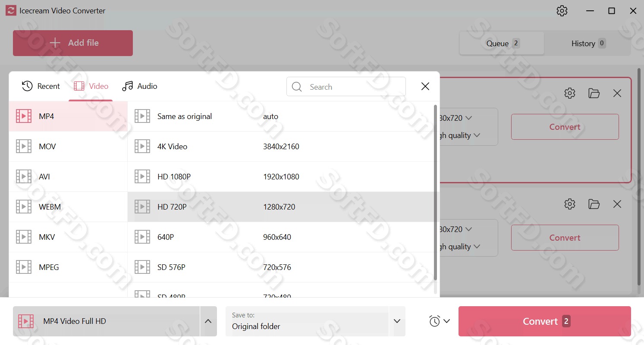
Task: Choose MPEG format in list
Action: [x=68, y=267]
